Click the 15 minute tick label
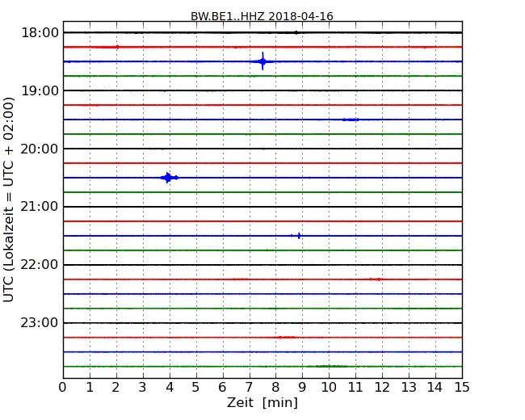This screenshot has width=525, height=420. pyautogui.click(x=462, y=388)
